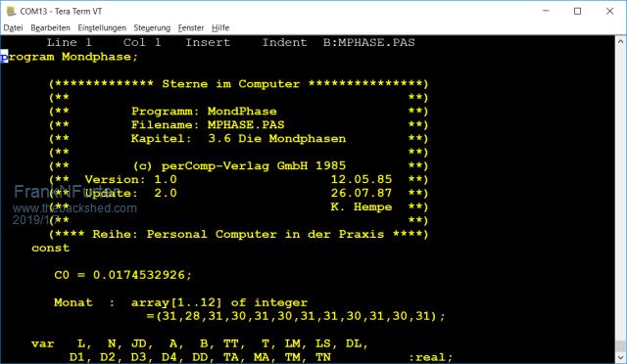Close the COM13 Tera Term window
This screenshot has width=627, height=364.
pos(609,11)
